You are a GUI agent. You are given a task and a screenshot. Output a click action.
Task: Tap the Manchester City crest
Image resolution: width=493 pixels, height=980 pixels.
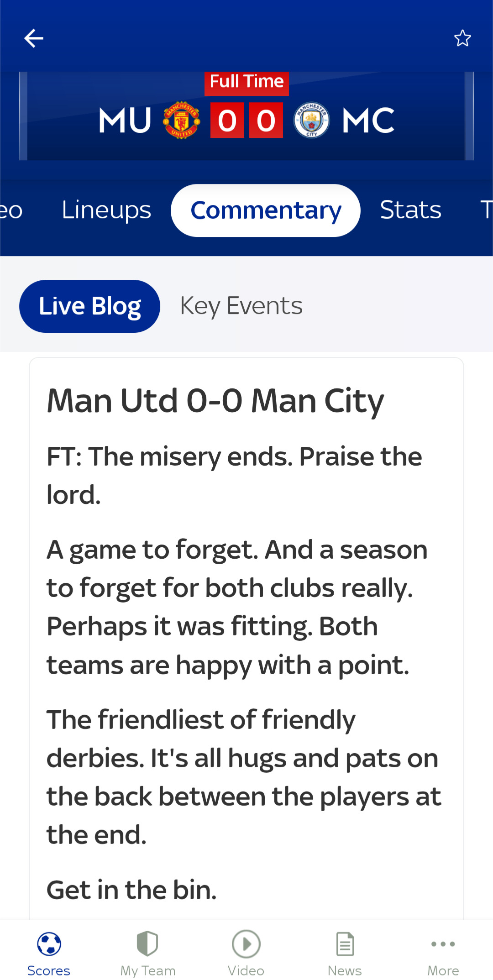click(311, 121)
